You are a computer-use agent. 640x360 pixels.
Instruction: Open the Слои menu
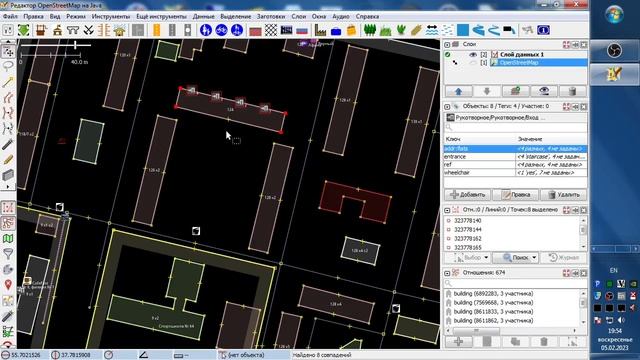[299, 16]
